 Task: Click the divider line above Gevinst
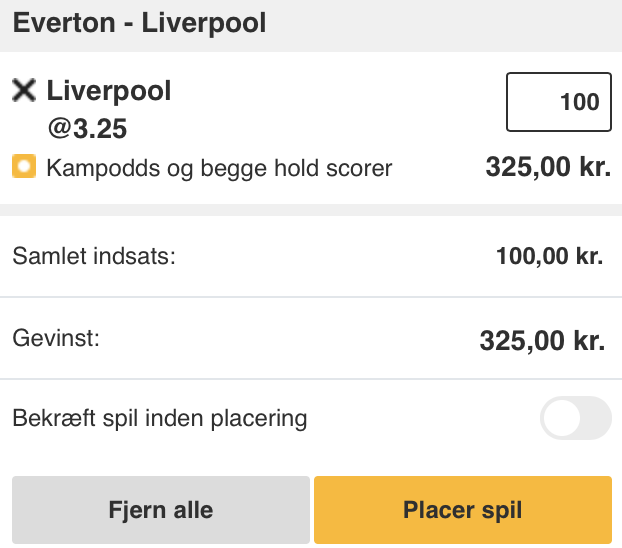[311, 297]
